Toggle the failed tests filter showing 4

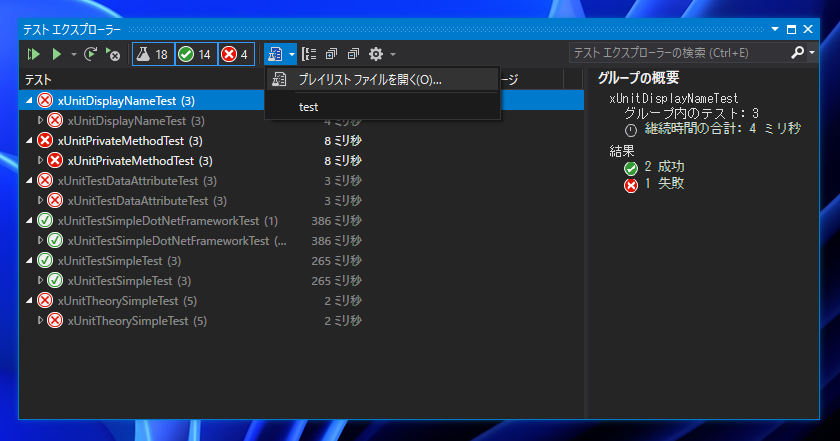pyautogui.click(x=236, y=54)
